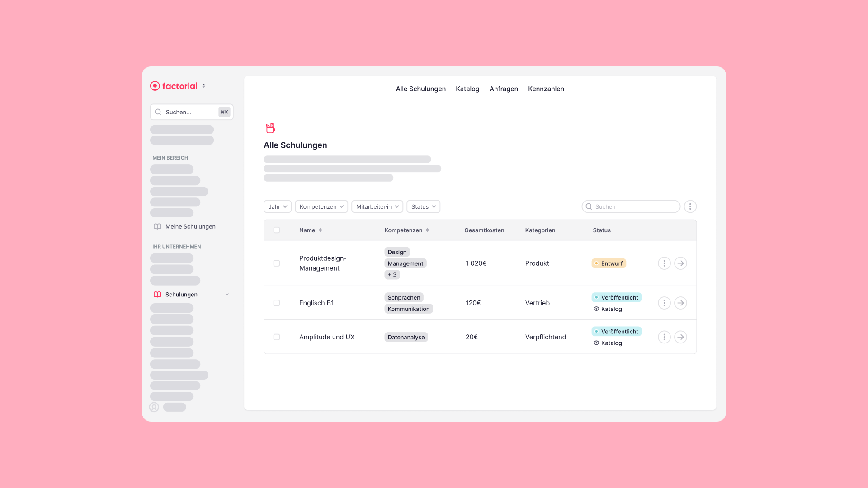Go to Meine Schulungen in sidebar
This screenshot has height=488, width=868.
[x=190, y=226]
